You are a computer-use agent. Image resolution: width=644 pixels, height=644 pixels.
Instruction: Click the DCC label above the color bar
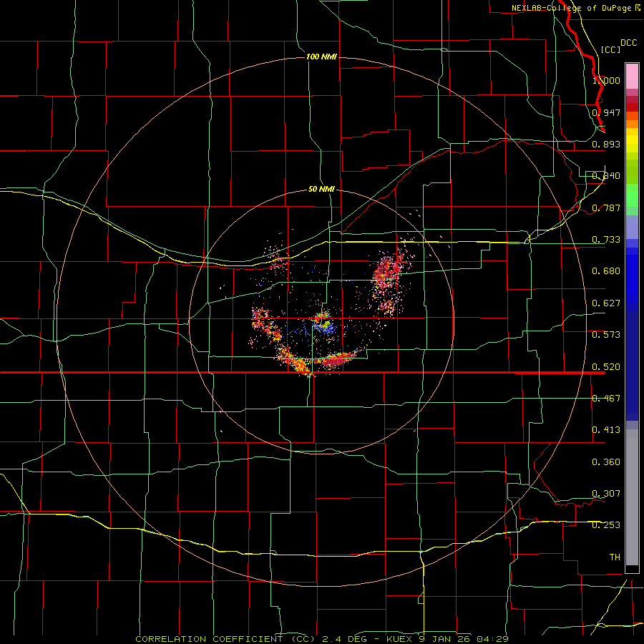click(628, 43)
